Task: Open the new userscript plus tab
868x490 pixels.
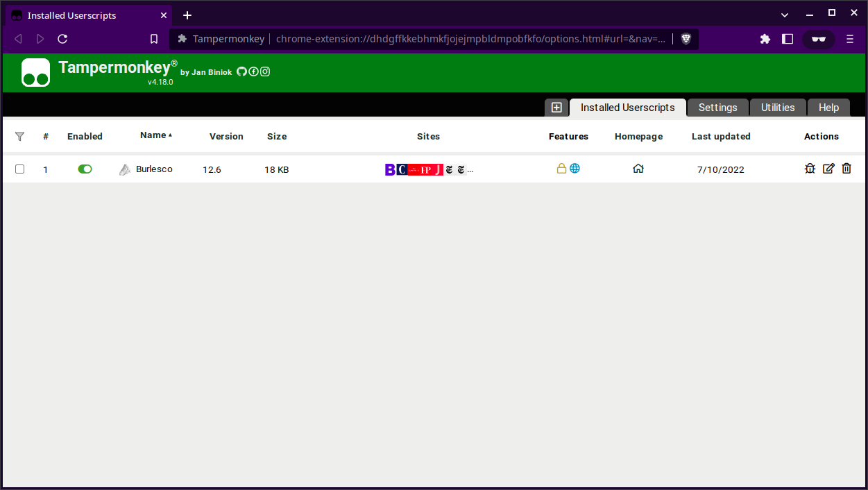Action: point(556,108)
